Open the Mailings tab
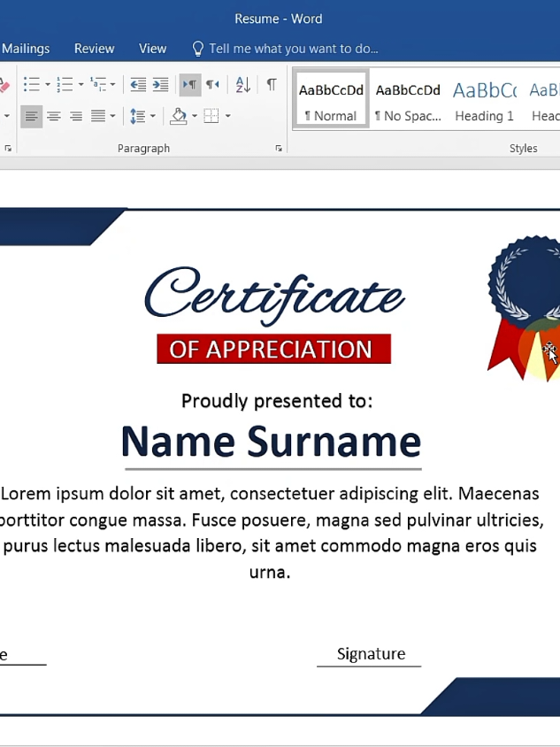 [x=26, y=49]
